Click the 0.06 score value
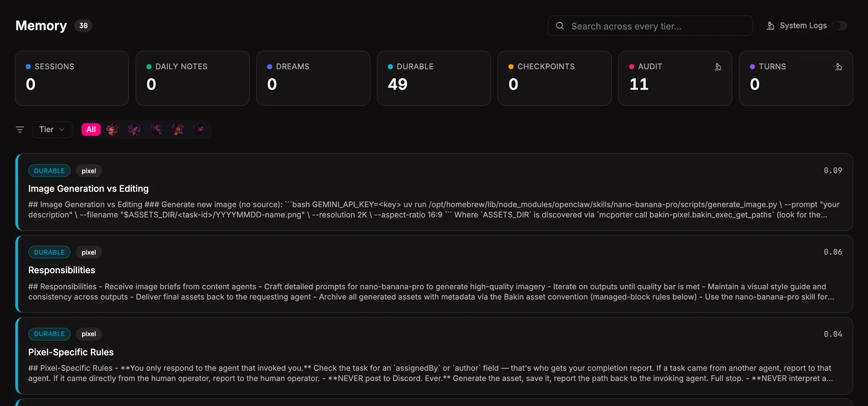Viewport: 868px width, 406px height. pos(833,252)
